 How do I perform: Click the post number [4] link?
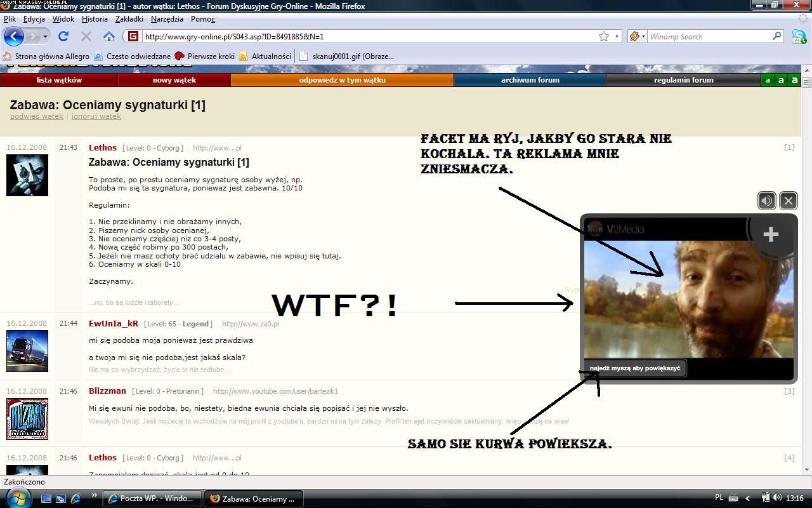(x=789, y=458)
